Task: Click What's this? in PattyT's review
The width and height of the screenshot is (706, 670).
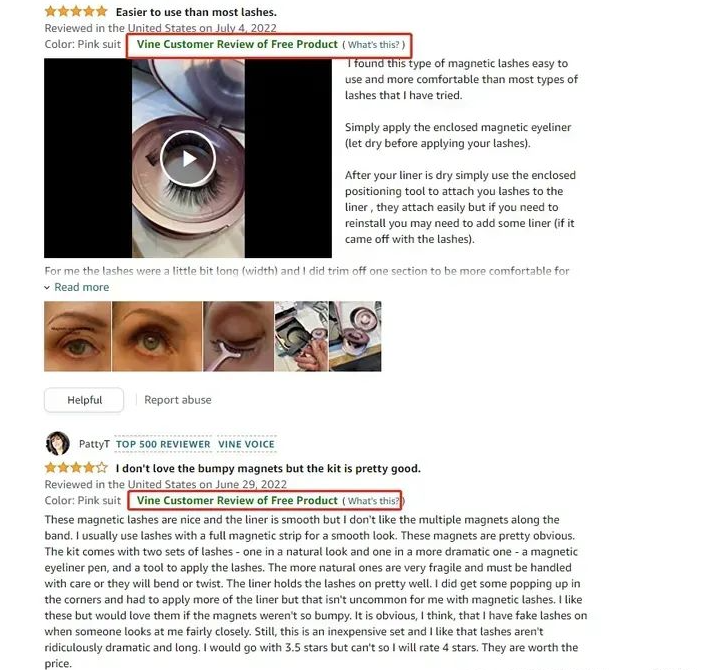Action: 373,501
